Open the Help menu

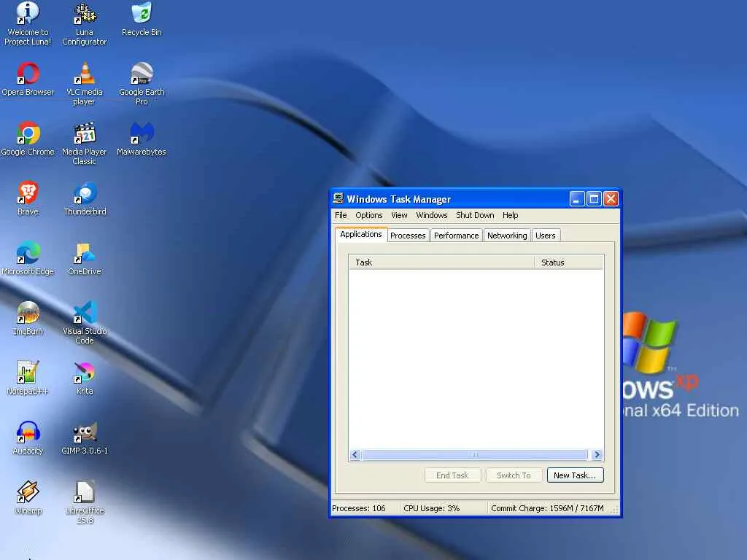pyautogui.click(x=510, y=215)
